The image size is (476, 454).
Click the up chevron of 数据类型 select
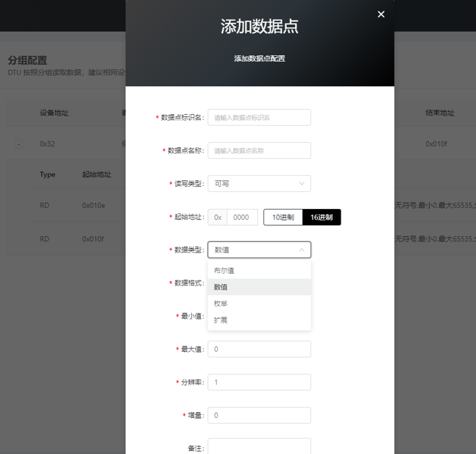coord(302,250)
